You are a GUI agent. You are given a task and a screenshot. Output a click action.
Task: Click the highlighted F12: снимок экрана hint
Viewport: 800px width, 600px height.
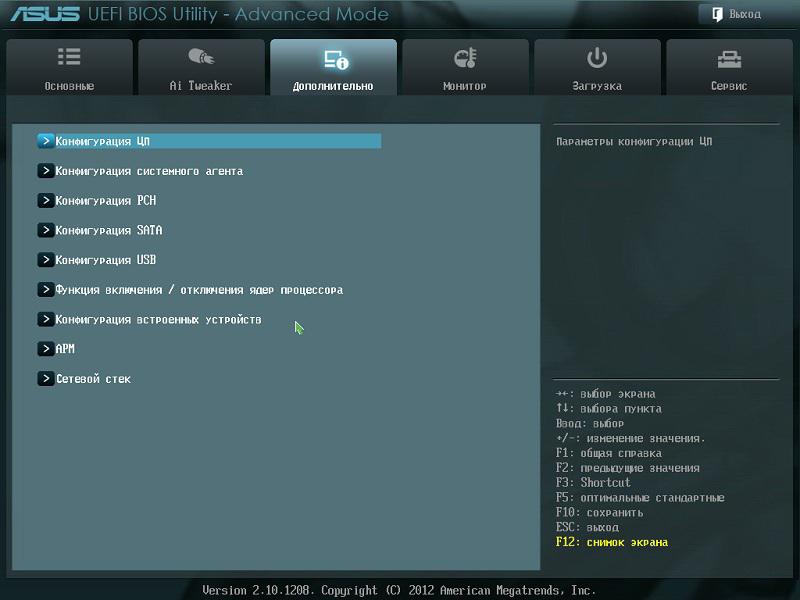coord(611,542)
